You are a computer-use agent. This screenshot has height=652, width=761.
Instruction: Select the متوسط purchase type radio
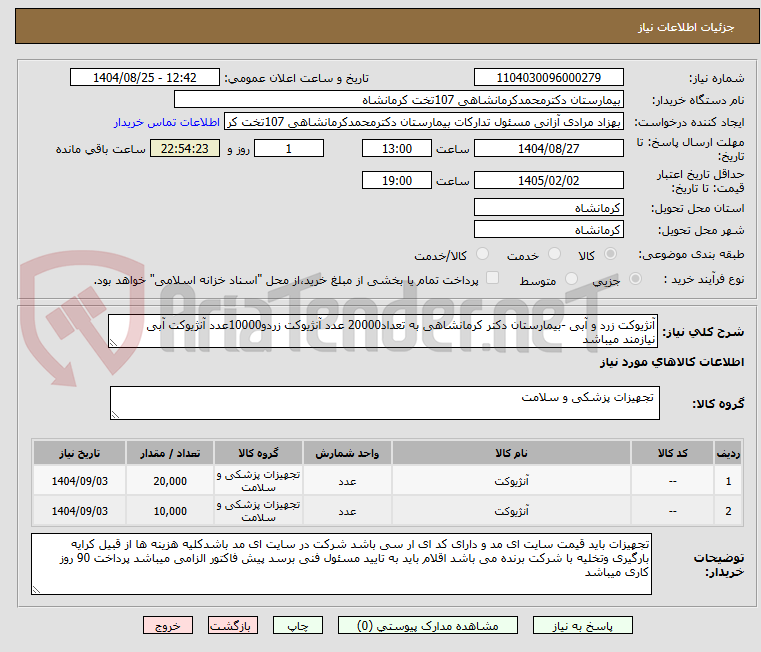[571, 279]
